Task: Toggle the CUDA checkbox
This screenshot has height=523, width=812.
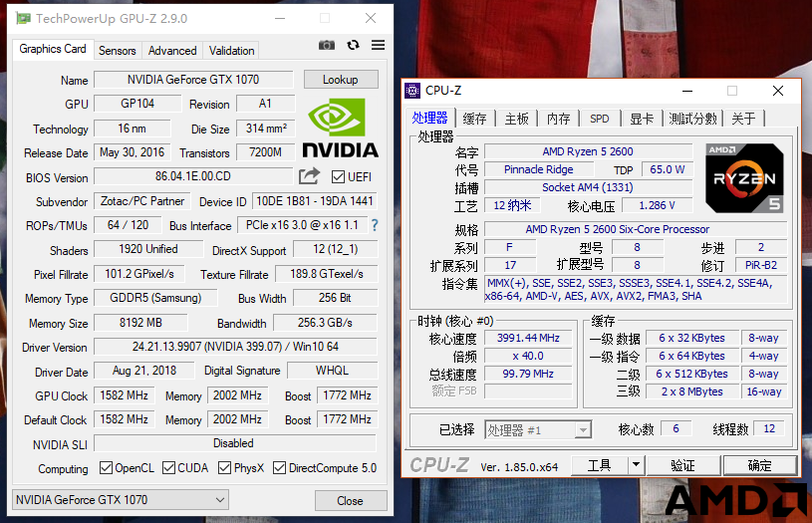Action: [168, 468]
